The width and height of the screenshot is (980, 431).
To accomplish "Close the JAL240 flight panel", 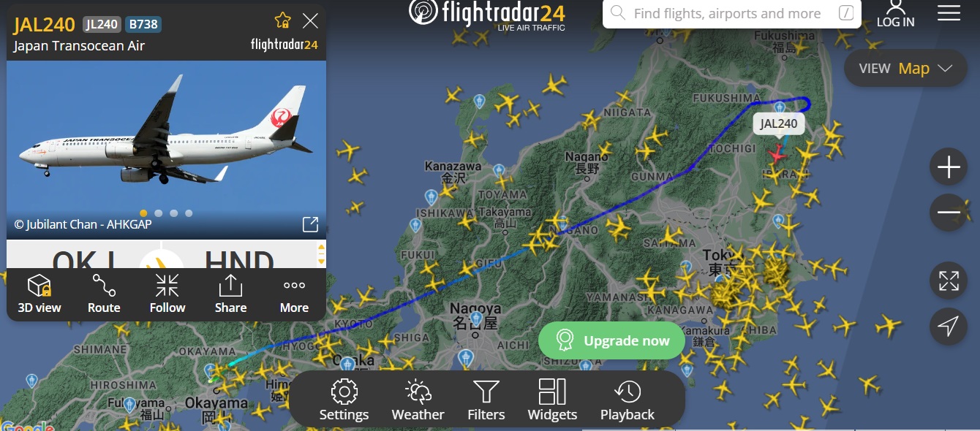I will point(310,20).
